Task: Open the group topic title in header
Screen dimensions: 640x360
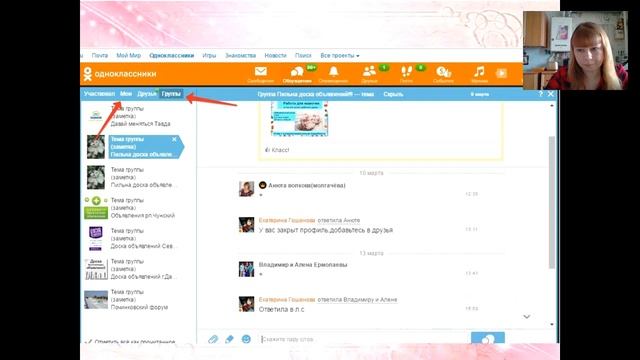Action: click(x=316, y=94)
